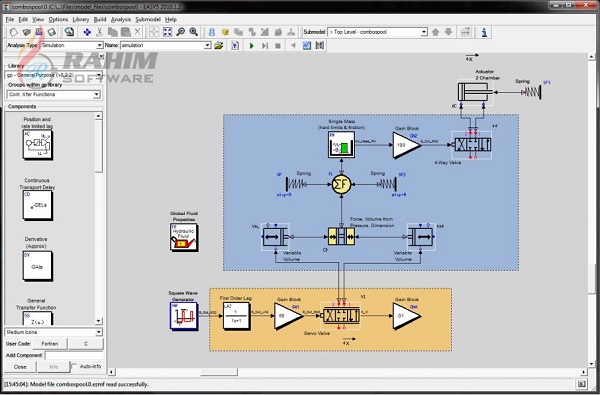Open the Analysis menu
Screen dimensions: 600x395
(121, 20)
